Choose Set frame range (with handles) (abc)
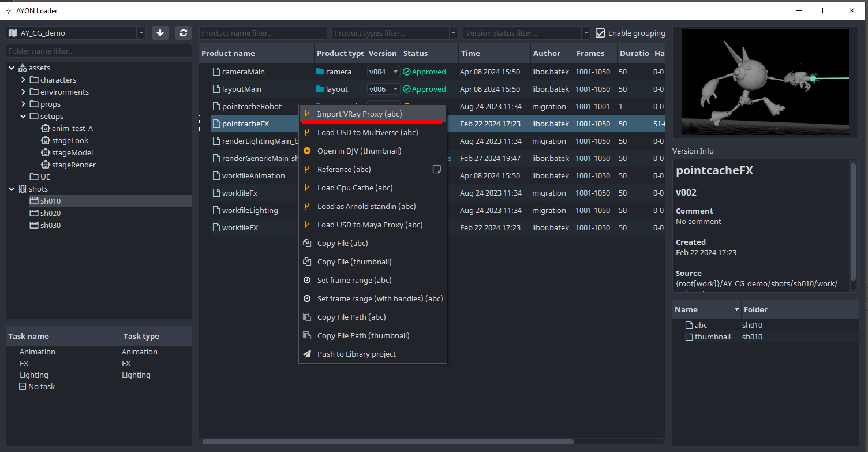 coord(373,298)
